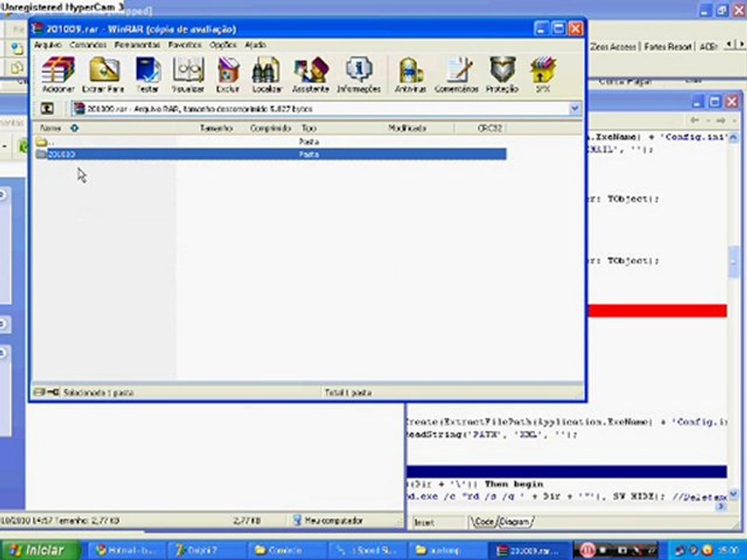Switch to the Delphi 7 taskbar button
The height and width of the screenshot is (560, 747).
208,551
